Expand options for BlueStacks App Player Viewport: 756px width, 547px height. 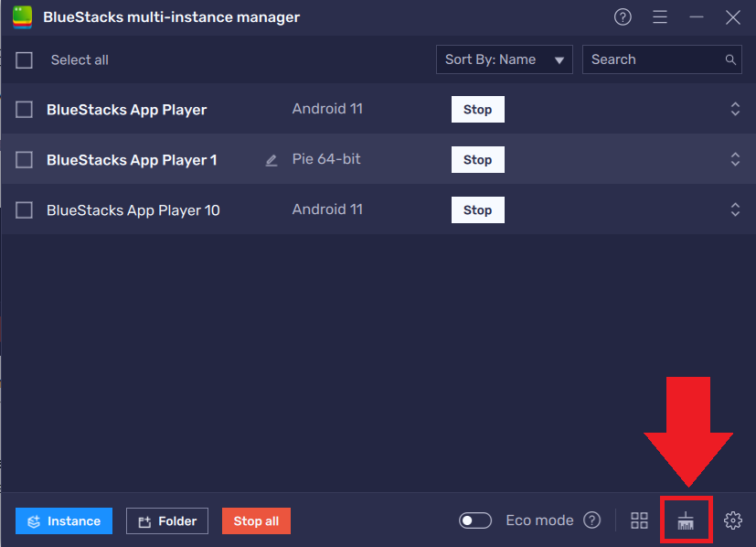point(735,108)
